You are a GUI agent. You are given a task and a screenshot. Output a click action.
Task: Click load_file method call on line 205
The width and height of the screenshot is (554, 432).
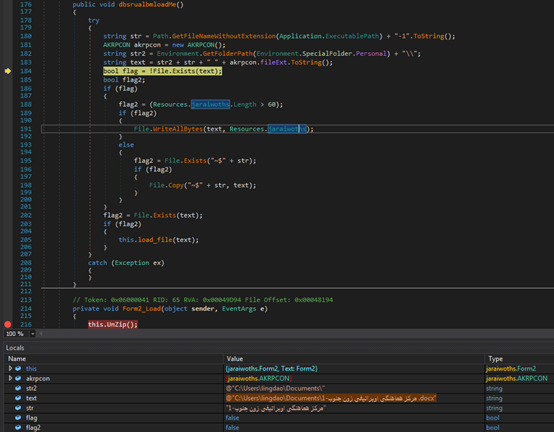click(155, 240)
